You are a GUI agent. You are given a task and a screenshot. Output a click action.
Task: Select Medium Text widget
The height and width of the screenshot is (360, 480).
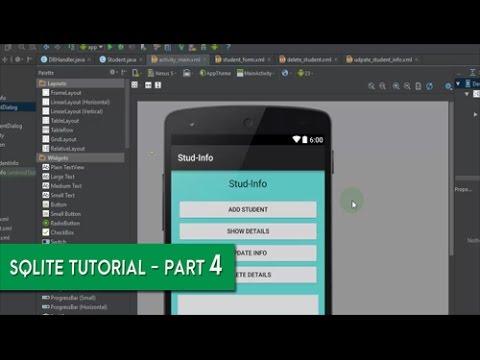click(62, 186)
